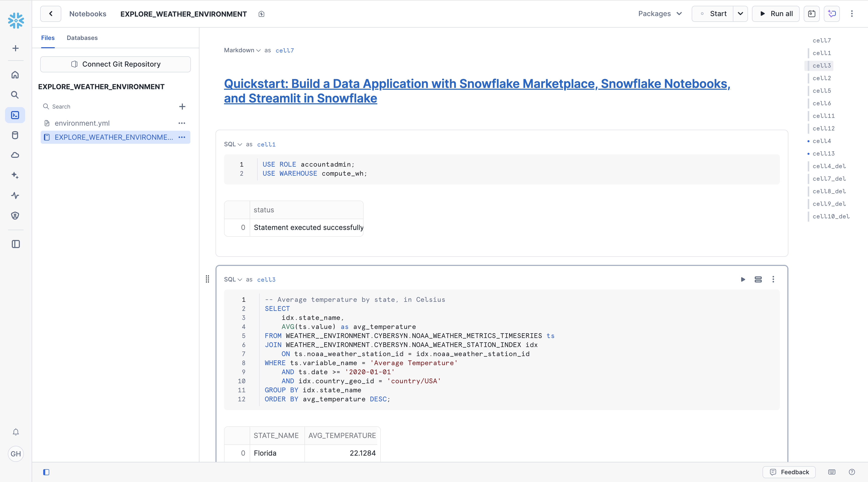Screen dimensions: 868x482
Task: Click the AI & ML sparkle icon
Action: tap(15, 175)
